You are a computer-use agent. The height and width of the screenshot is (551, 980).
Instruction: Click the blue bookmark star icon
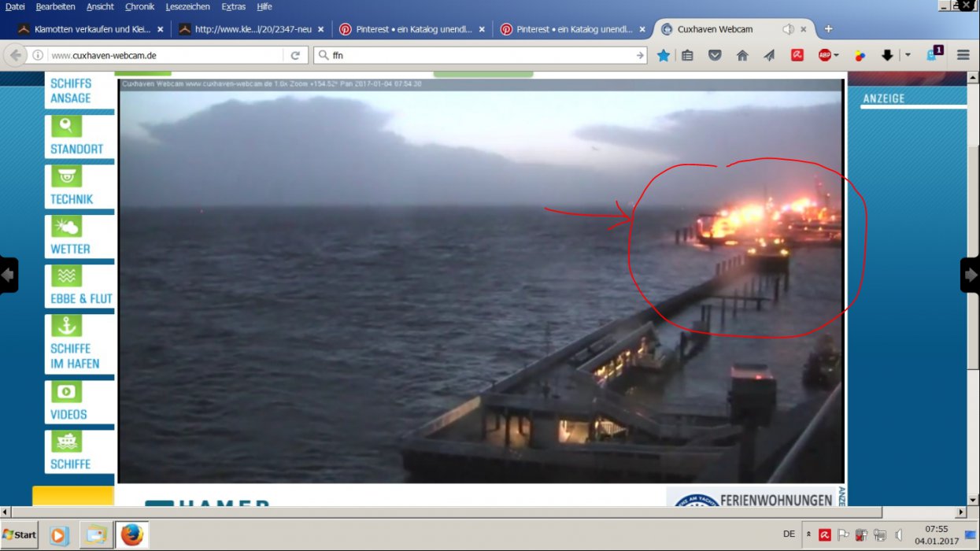coord(664,55)
